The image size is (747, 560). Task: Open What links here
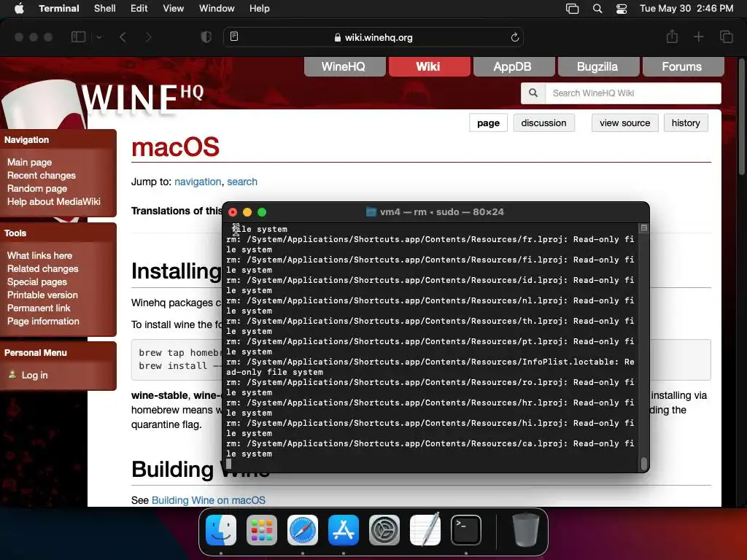pos(39,256)
